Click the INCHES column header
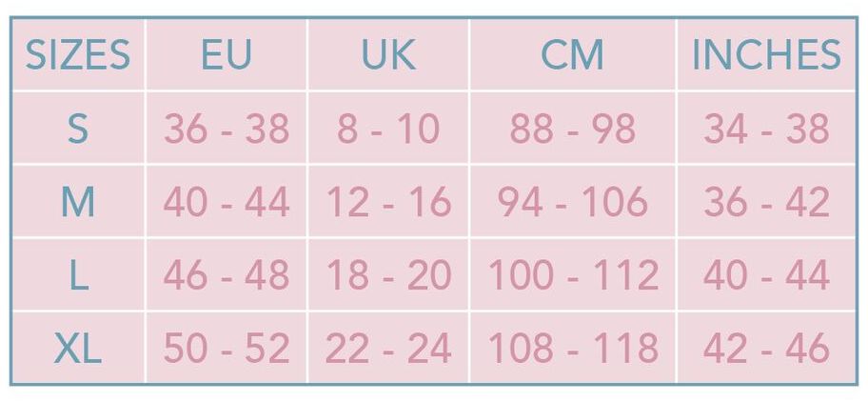This screenshot has height=401, width=868. coord(767,55)
